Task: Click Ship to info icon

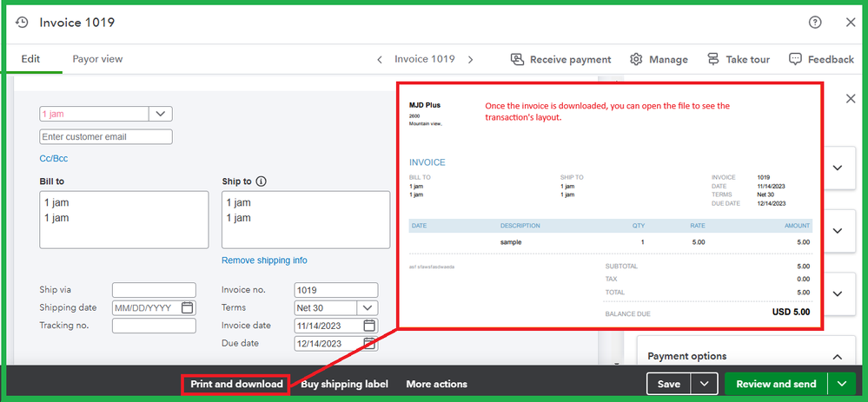Action: 262,181
